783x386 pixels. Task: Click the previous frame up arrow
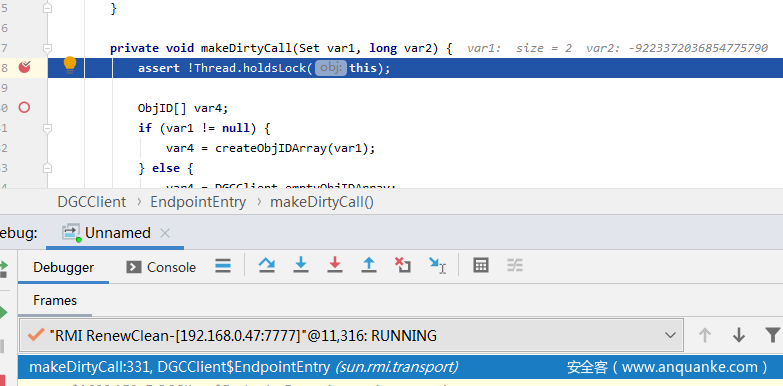[704, 335]
